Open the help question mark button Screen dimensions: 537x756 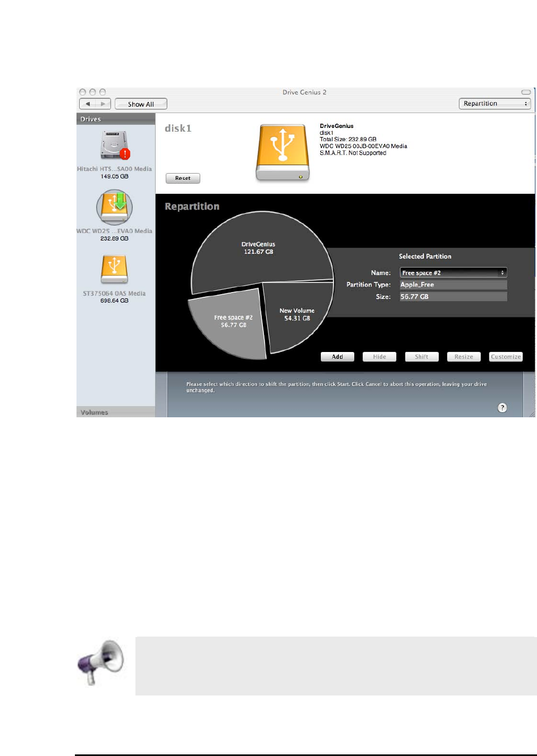[x=502, y=408]
